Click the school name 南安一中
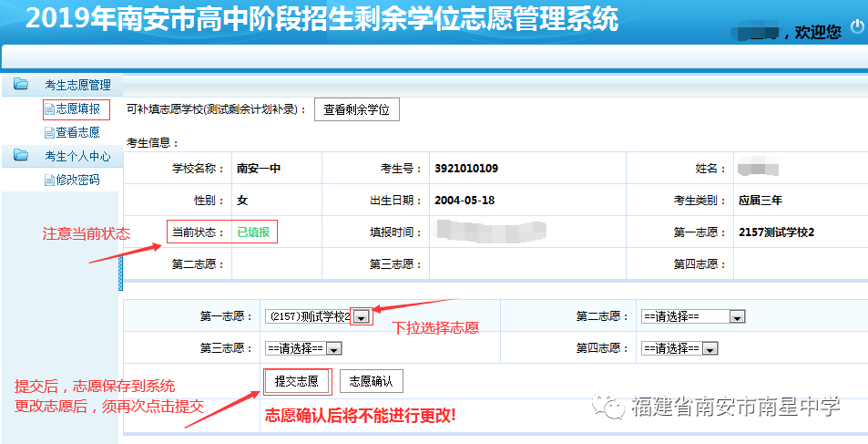868x444 pixels. pos(259,169)
